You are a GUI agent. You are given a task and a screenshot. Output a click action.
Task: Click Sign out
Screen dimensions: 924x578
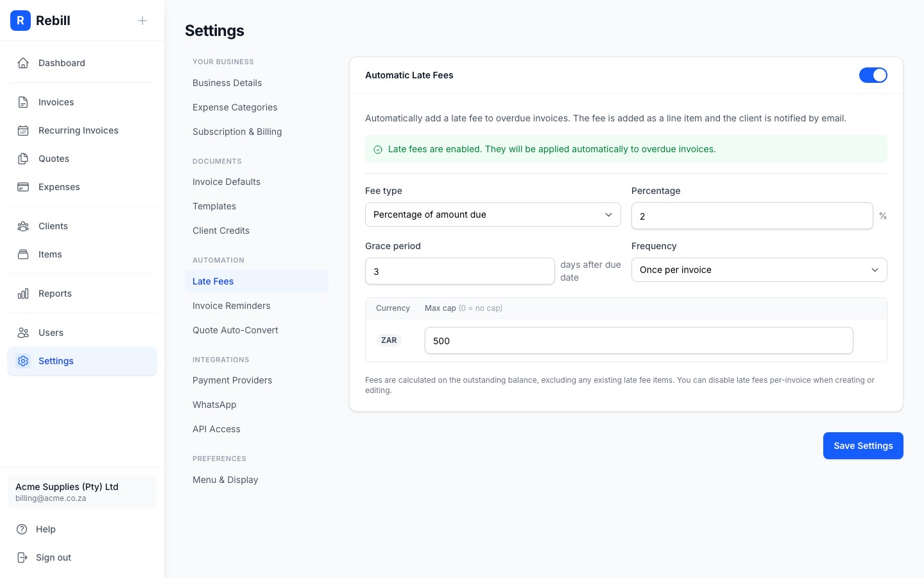[x=53, y=557]
